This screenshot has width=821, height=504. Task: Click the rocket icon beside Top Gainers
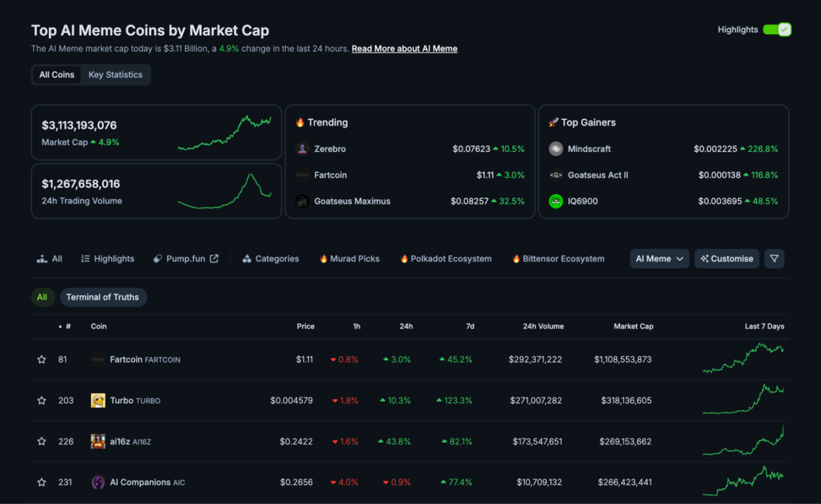pos(553,122)
